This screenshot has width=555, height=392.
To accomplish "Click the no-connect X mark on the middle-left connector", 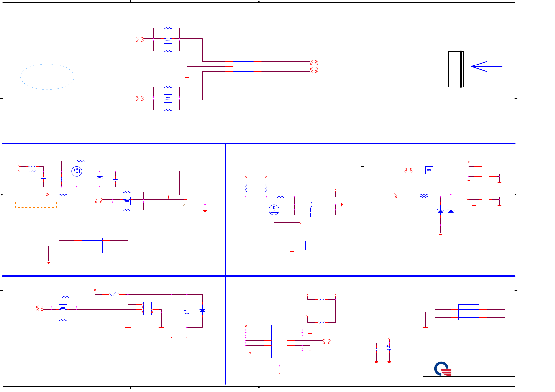I will coord(184,205).
